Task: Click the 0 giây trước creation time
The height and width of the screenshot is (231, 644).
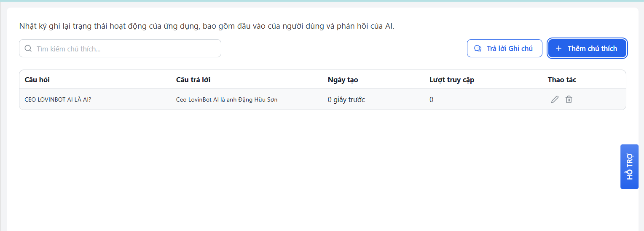Action: pos(346,100)
